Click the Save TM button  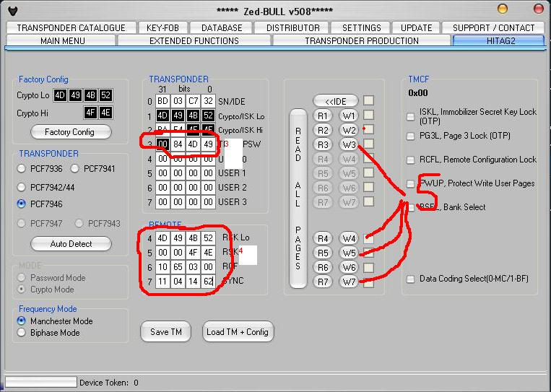pyautogui.click(x=165, y=331)
